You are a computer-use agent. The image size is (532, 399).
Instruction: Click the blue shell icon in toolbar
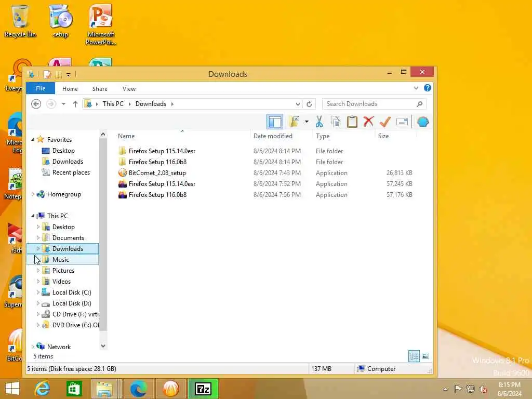[423, 122]
